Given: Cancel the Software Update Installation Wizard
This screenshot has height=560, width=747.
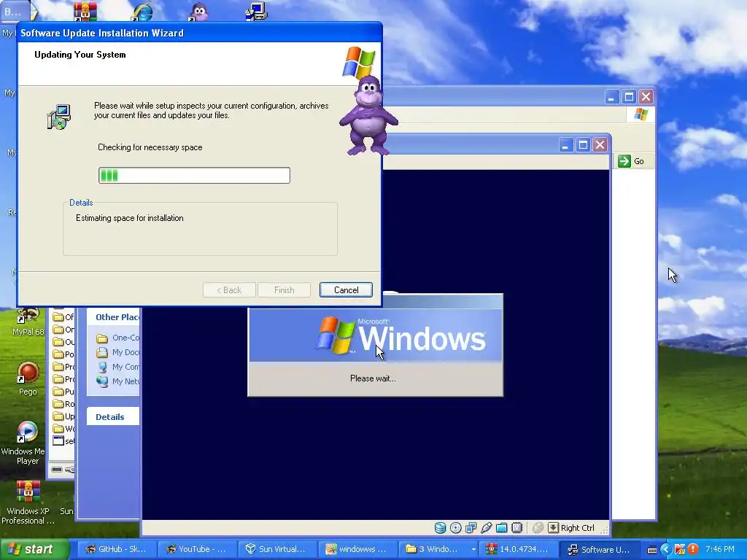Looking at the screenshot, I should tap(346, 290).
